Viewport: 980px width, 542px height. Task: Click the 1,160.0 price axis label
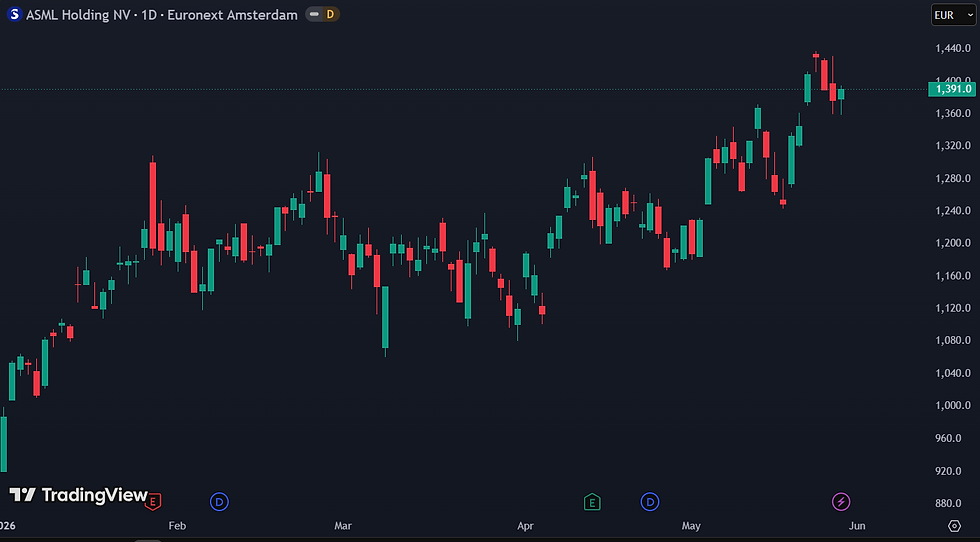click(953, 276)
